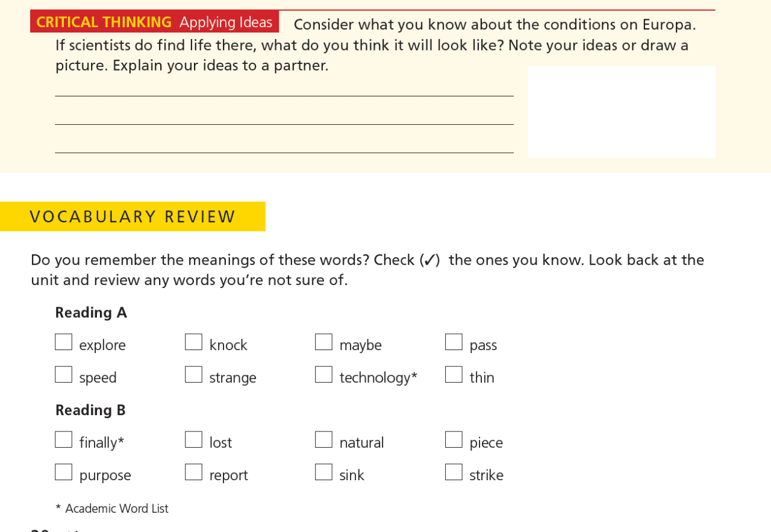The image size is (771, 532).
Task: Check the box beside speed
Action: (63, 375)
